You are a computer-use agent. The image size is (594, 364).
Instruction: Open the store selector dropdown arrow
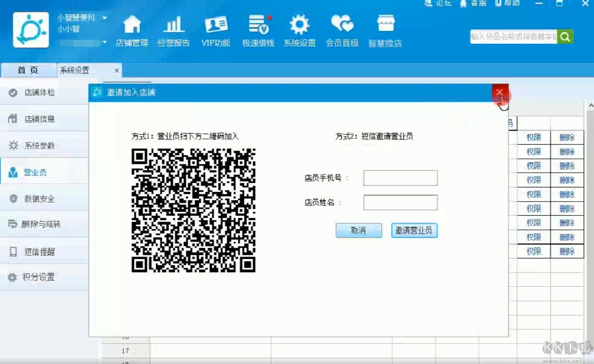pos(104,43)
